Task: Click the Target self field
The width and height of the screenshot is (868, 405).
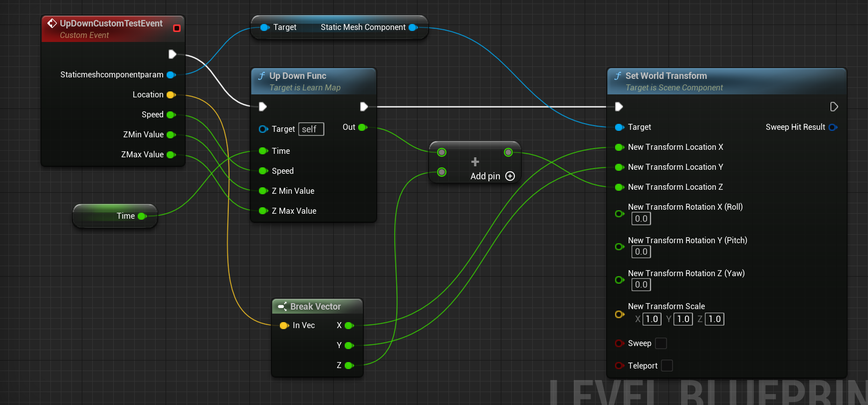Action: point(311,129)
